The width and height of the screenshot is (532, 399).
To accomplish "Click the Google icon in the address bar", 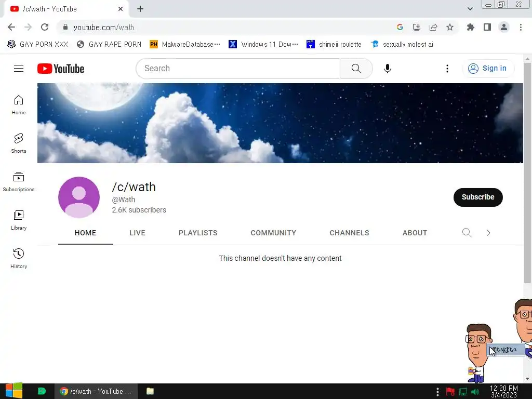I will (x=400, y=27).
